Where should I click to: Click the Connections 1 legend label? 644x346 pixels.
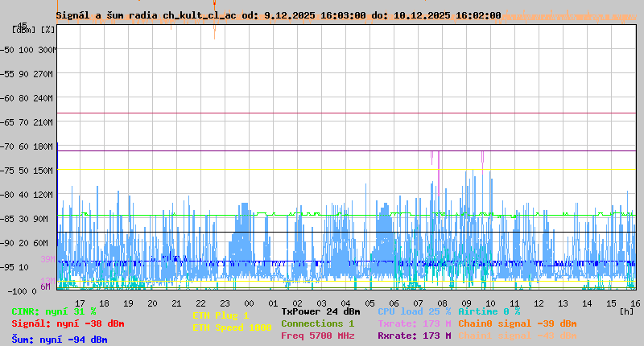[x=317, y=323]
